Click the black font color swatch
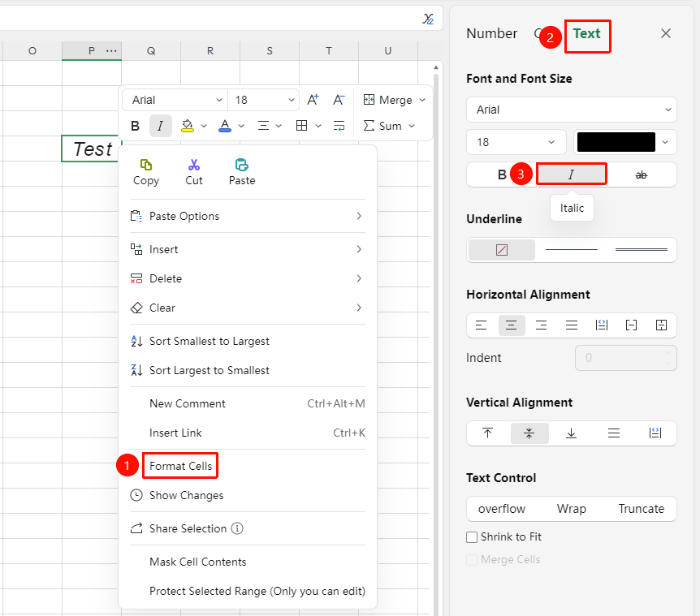The height and width of the screenshot is (616, 700). pyautogui.click(x=616, y=142)
